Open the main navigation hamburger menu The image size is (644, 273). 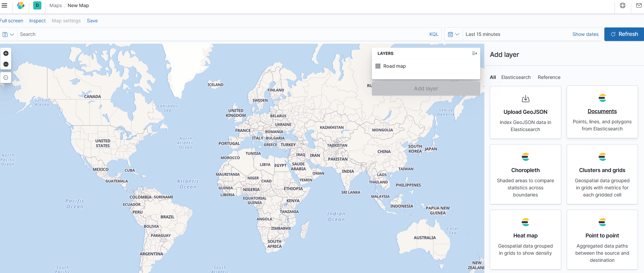tap(4, 5)
